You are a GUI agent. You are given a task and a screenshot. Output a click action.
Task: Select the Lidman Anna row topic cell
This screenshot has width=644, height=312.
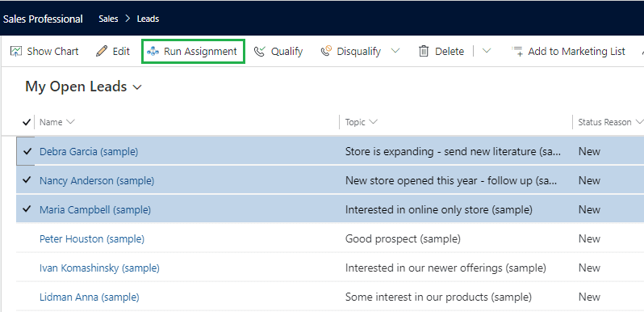438,297
